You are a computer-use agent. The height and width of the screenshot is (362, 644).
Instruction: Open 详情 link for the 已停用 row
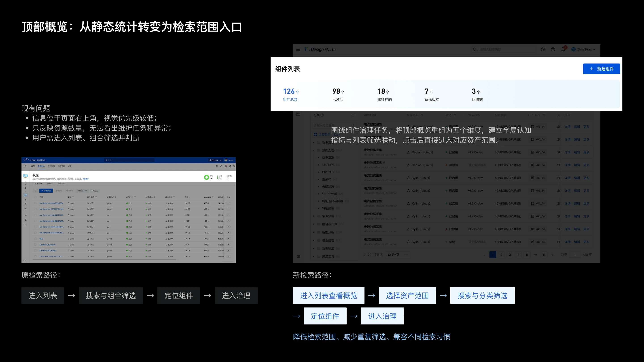pos(568,229)
